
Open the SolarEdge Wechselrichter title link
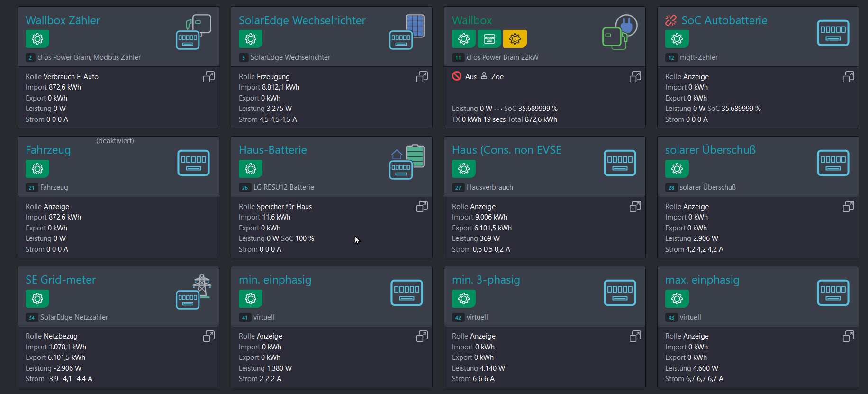click(302, 20)
